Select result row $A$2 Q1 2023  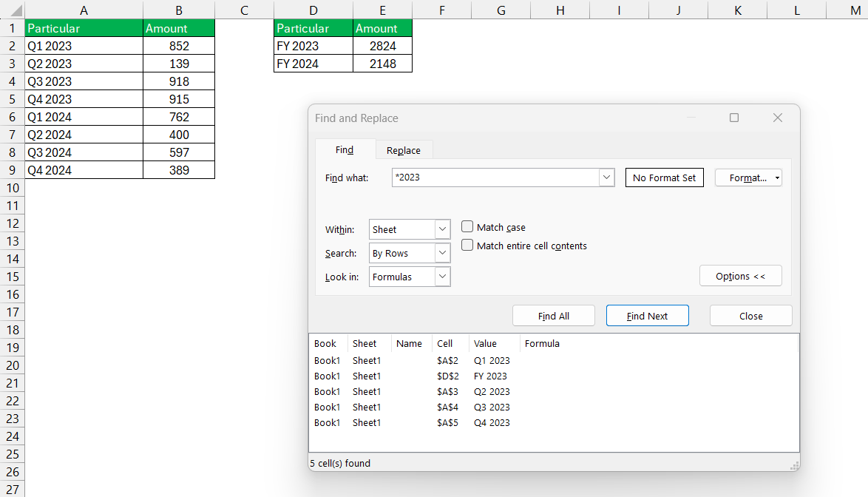click(554, 360)
